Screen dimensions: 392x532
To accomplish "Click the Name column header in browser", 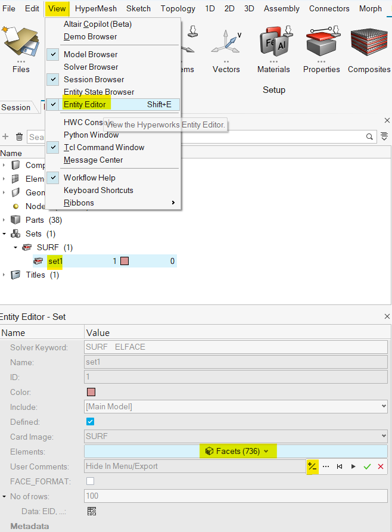I will pos(11,153).
